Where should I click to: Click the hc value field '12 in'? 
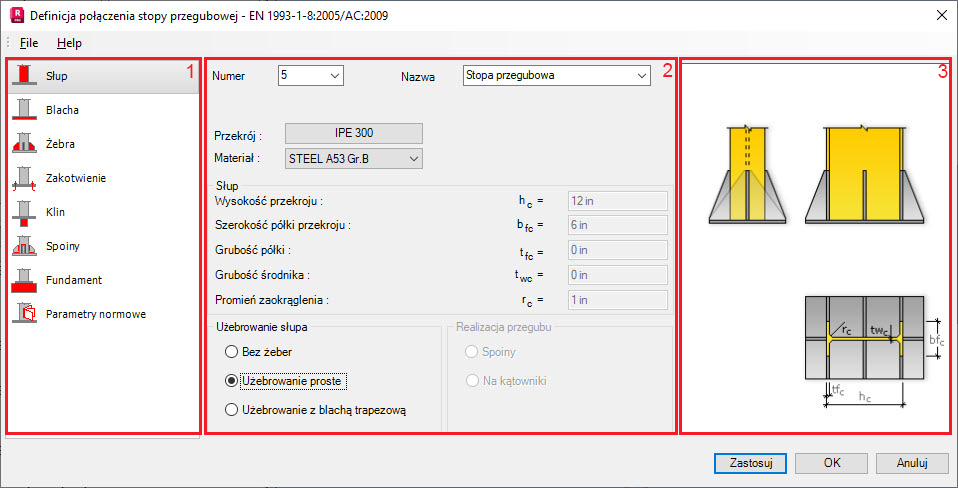pyautogui.click(x=618, y=200)
